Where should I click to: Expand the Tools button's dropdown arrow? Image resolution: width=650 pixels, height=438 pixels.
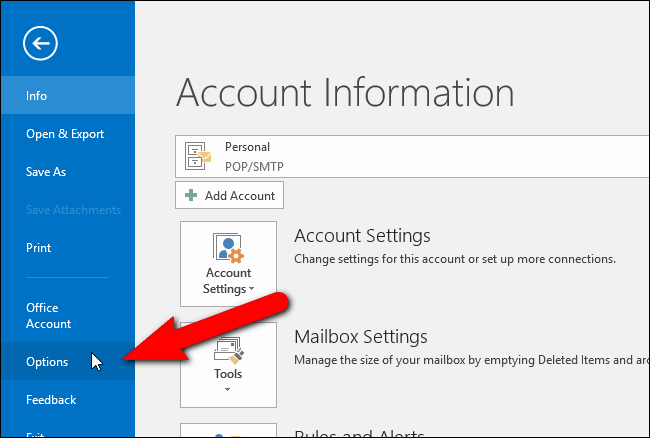[x=228, y=389]
